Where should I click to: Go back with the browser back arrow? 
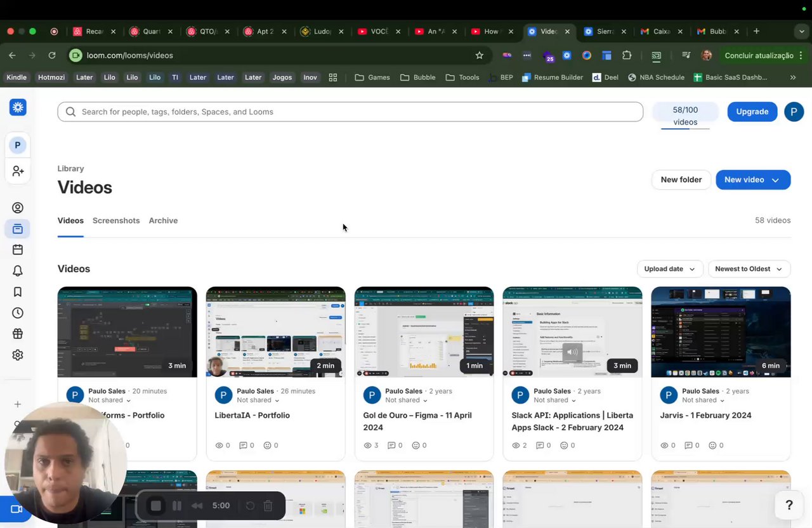12,55
